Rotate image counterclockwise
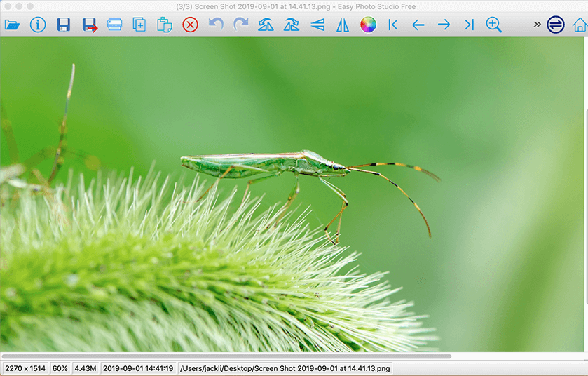The height and width of the screenshot is (376, 588). click(266, 25)
